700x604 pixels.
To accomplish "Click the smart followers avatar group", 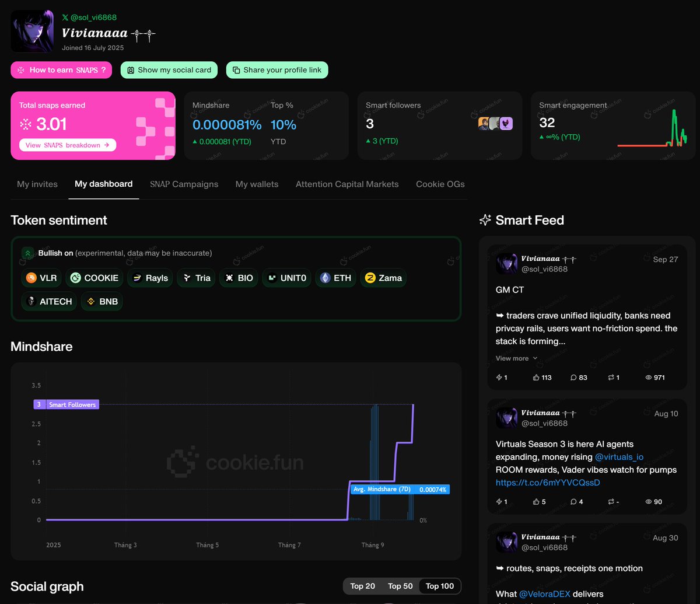I will tap(496, 123).
